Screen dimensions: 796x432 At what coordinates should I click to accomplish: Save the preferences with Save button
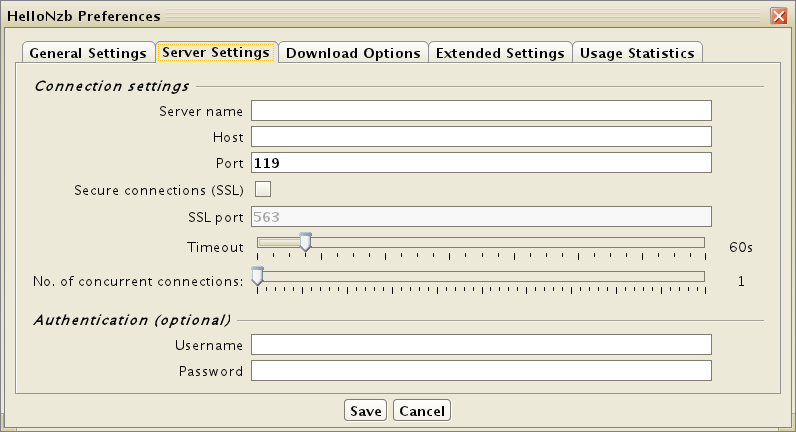coord(366,411)
